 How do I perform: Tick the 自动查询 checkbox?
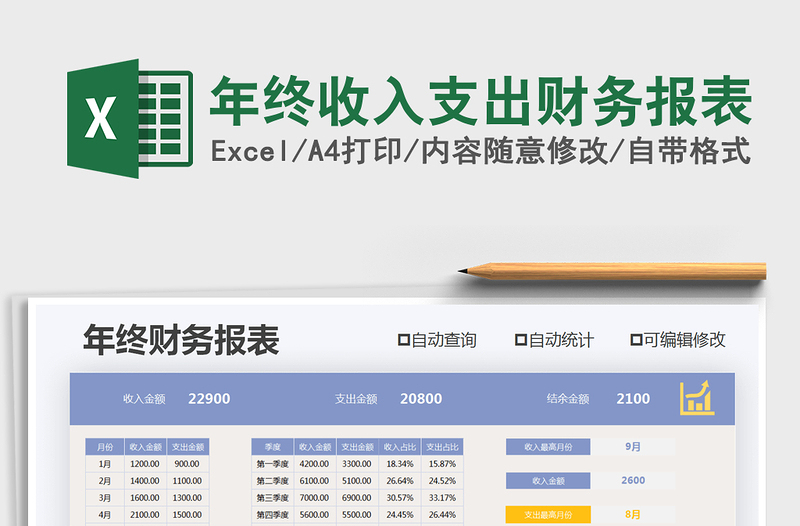coord(404,340)
